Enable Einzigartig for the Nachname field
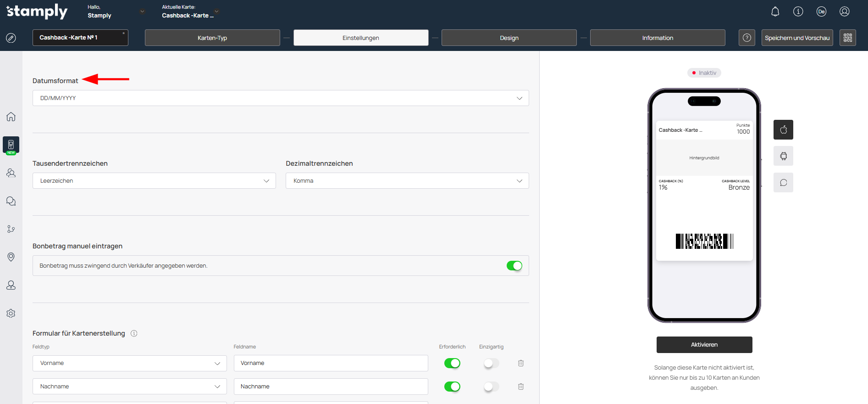This screenshot has height=404, width=868. click(491, 387)
